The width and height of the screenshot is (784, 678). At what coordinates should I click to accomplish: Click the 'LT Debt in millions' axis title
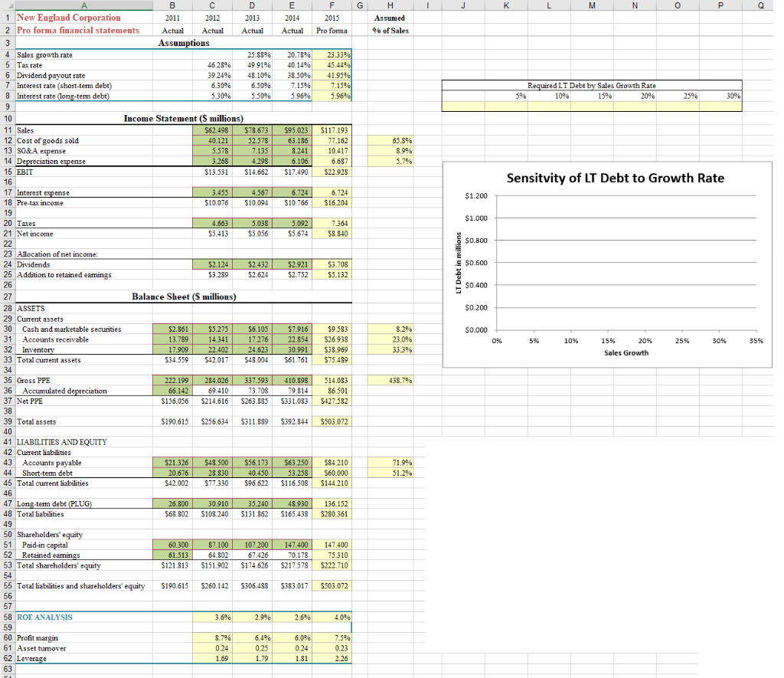click(x=458, y=263)
